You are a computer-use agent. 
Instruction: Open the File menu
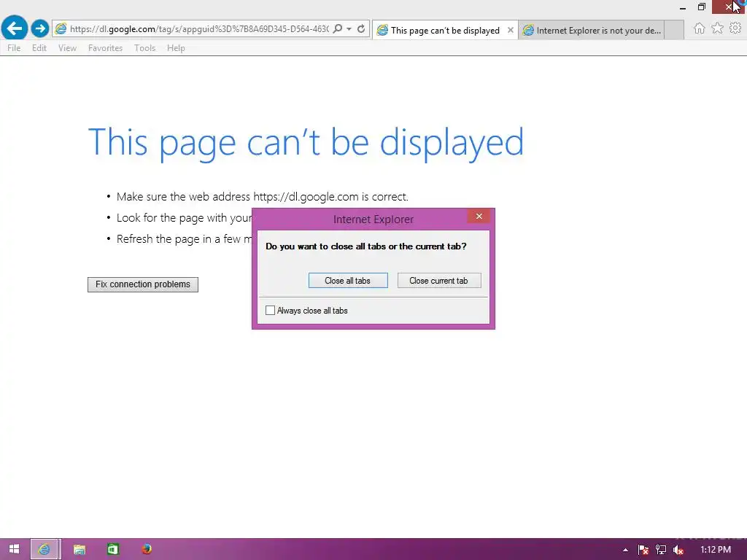[x=14, y=48]
